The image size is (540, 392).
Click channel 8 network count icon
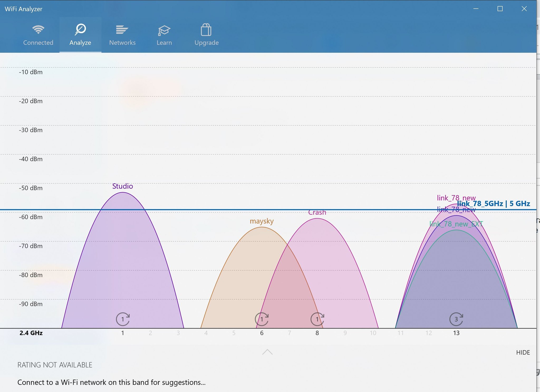click(317, 319)
